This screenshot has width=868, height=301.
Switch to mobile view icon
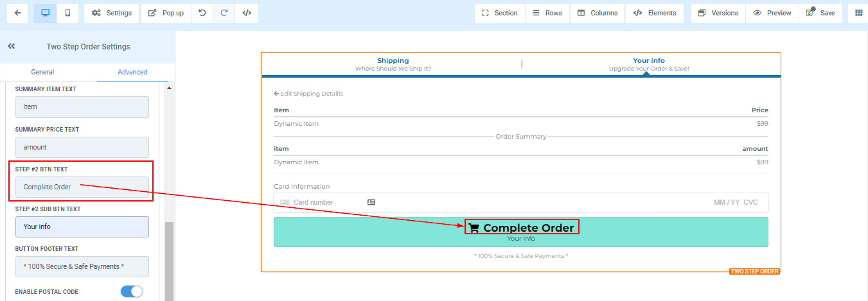(67, 13)
